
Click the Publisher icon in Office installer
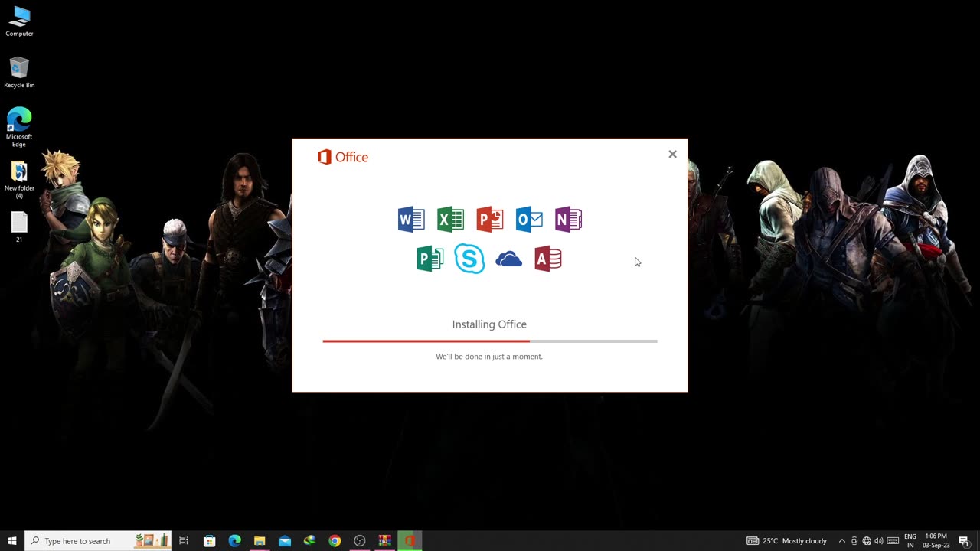430,259
